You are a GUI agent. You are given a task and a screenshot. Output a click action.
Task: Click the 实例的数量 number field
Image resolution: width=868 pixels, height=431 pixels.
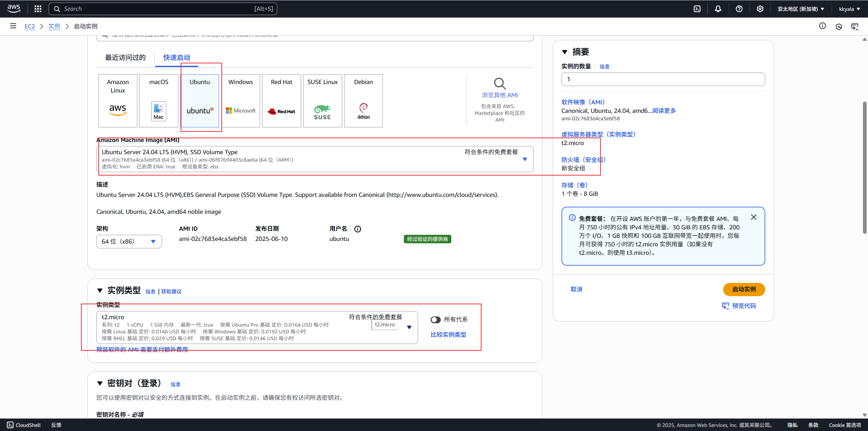663,79
